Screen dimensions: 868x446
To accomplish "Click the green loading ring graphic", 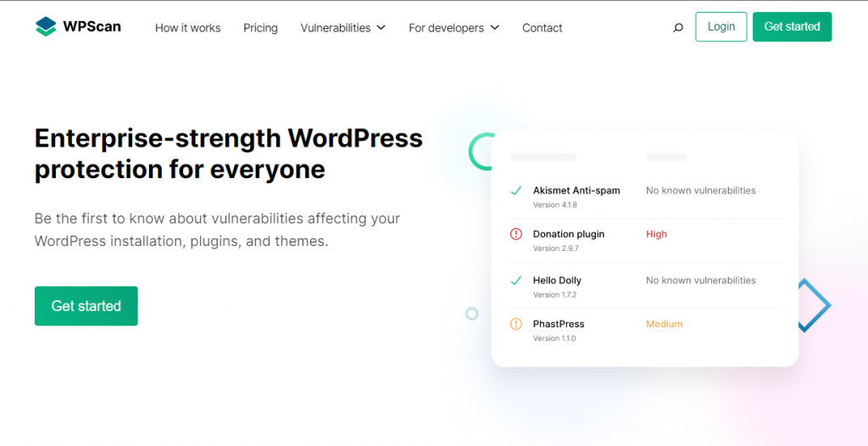I will pos(481,152).
